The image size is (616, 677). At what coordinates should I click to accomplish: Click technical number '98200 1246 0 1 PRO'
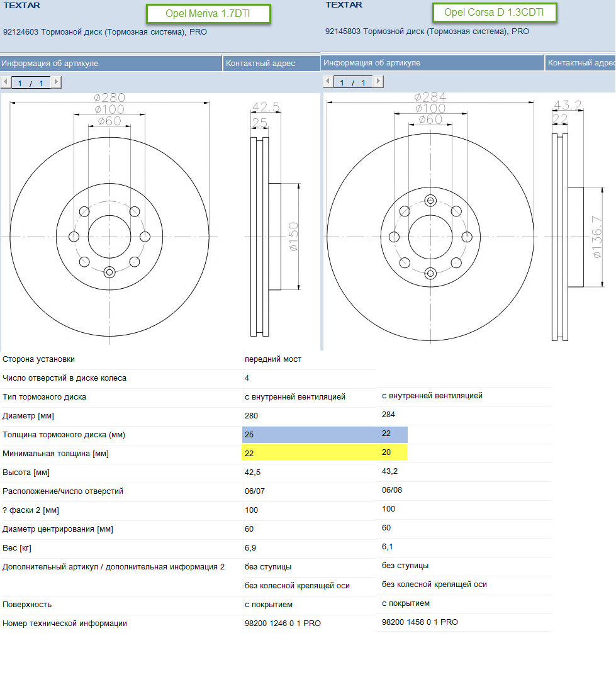(x=283, y=624)
